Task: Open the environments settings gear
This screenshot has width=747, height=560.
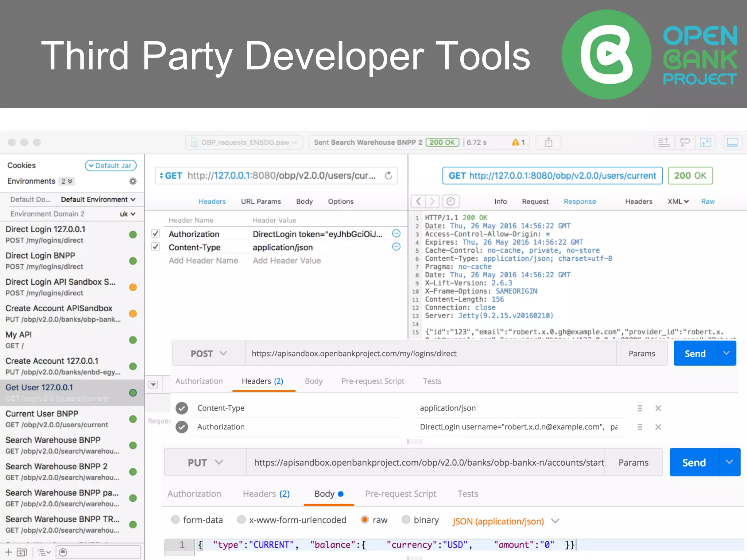Action: click(x=133, y=181)
